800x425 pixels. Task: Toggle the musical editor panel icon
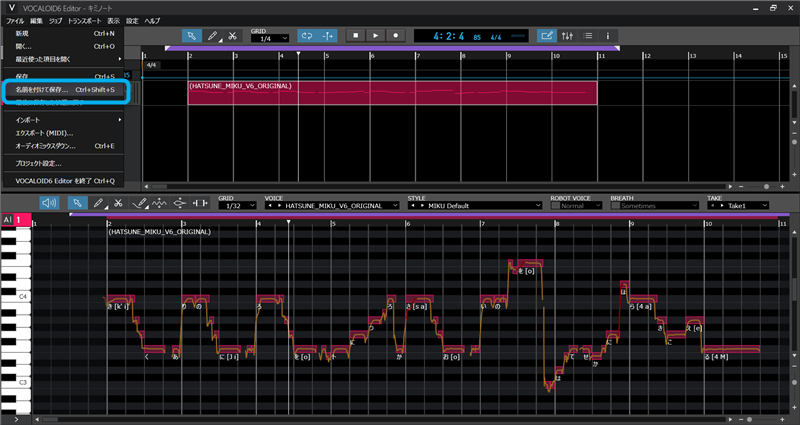[547, 36]
